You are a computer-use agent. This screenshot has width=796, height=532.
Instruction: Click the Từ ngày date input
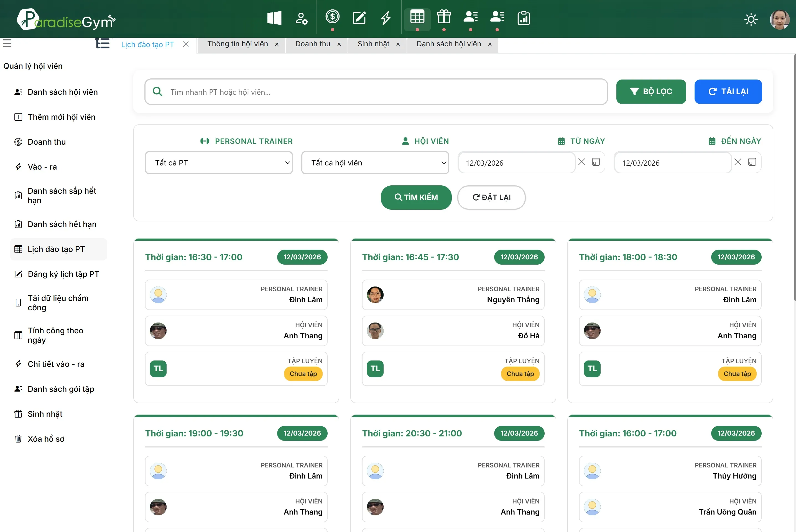point(516,163)
